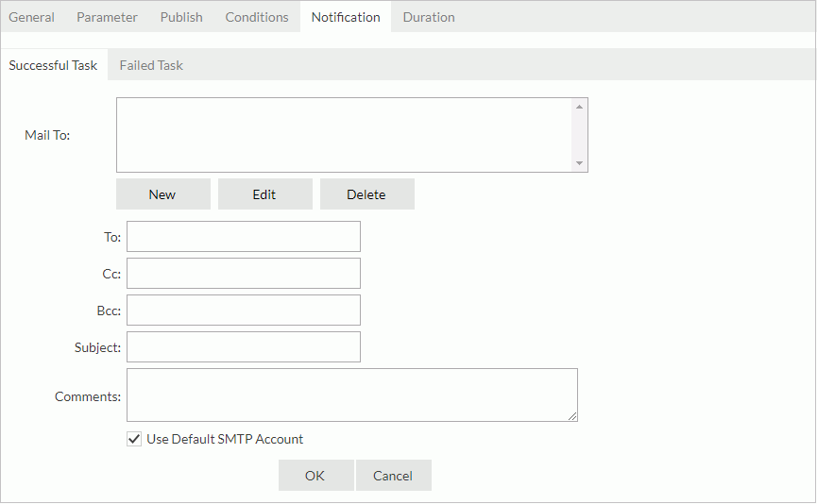Image resolution: width=817 pixels, height=504 pixels.
Task: Click in the Comments text area
Action: click(x=351, y=395)
